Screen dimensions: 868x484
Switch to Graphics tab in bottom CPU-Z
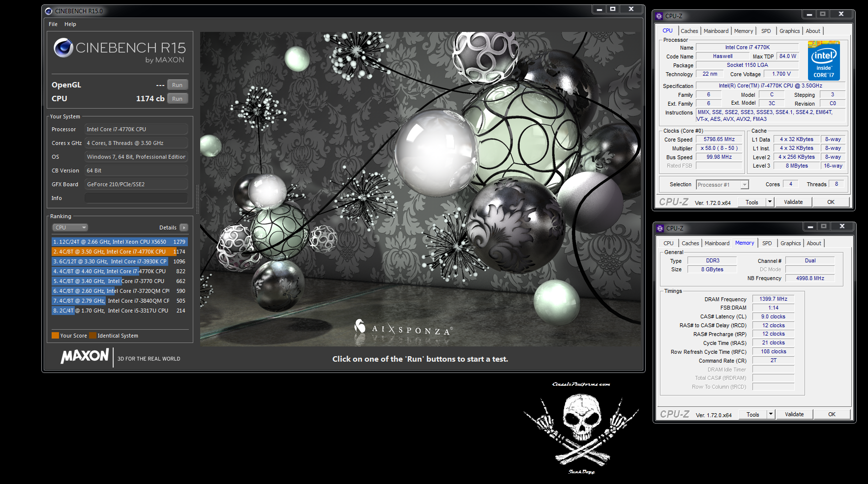point(791,243)
